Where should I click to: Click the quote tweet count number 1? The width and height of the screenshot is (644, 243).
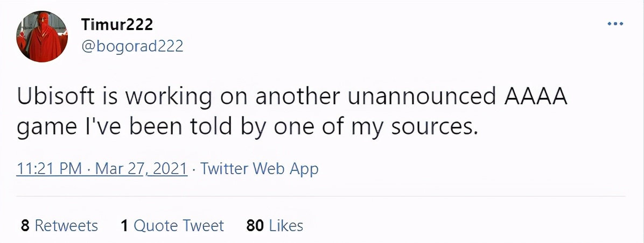[x=124, y=225]
